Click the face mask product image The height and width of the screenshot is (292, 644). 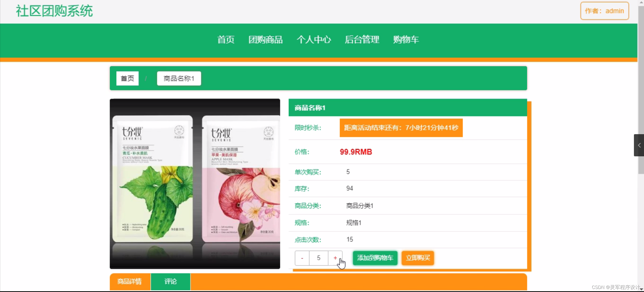tap(195, 184)
